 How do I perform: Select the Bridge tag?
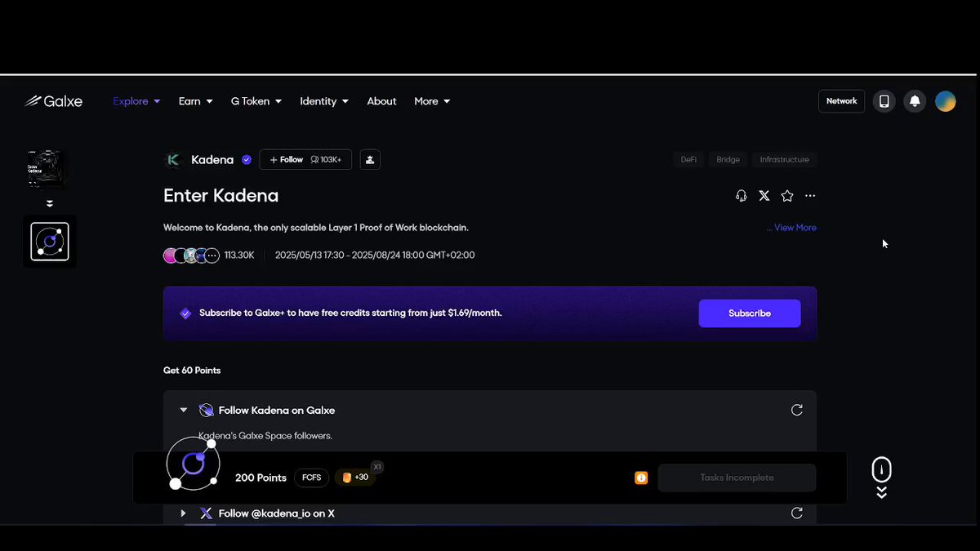pyautogui.click(x=728, y=160)
